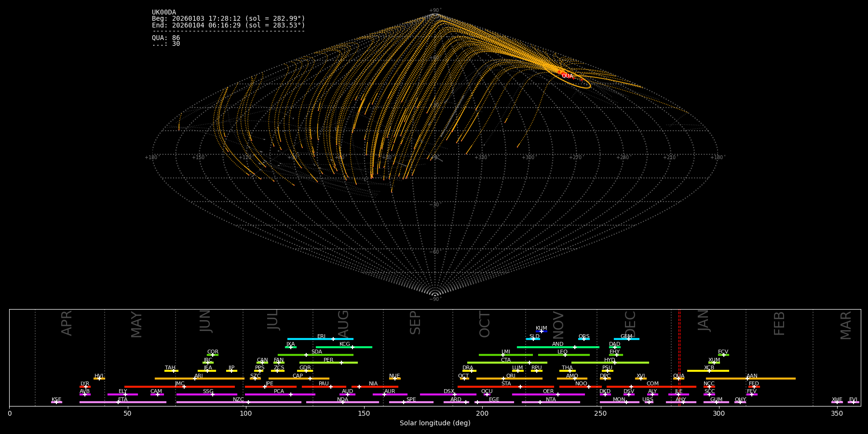The width and height of the screenshot is (868, 434).
Task: Select the AHY pink shower bar
Action: pyautogui.click(x=681, y=402)
